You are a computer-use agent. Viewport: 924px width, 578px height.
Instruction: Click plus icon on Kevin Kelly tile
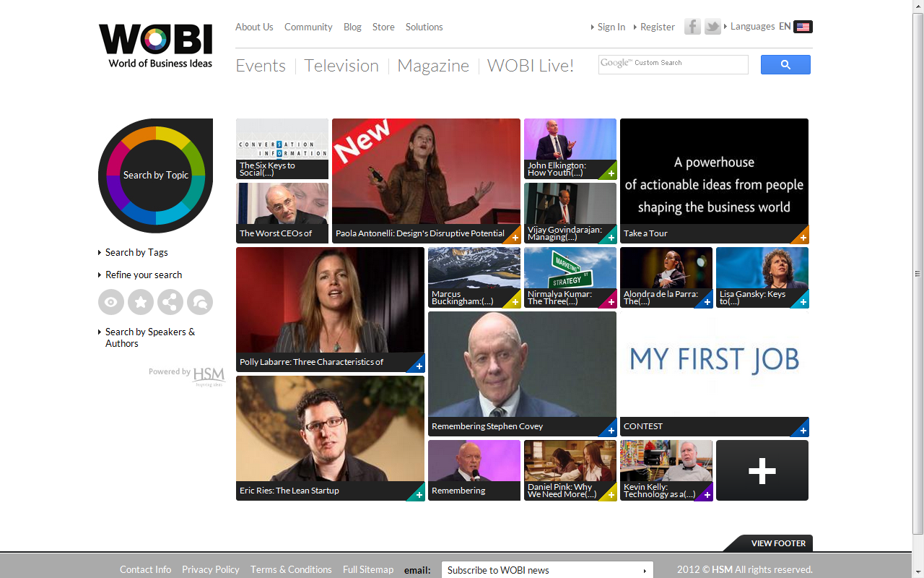(x=707, y=495)
